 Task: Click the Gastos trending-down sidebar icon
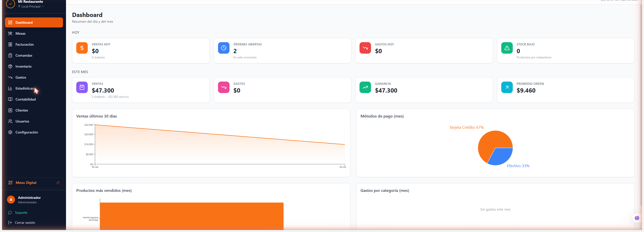tap(10, 77)
